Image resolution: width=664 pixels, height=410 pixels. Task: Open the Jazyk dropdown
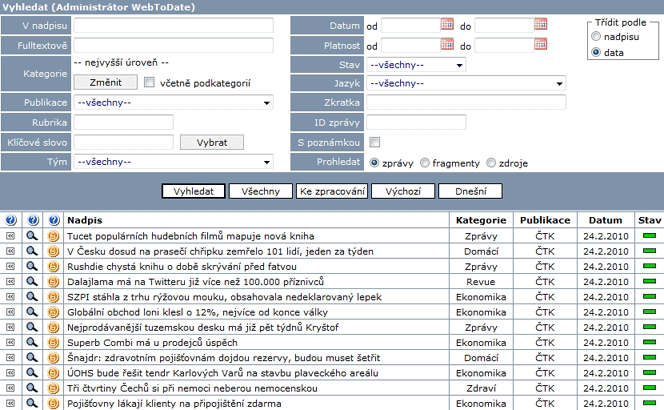tap(559, 84)
